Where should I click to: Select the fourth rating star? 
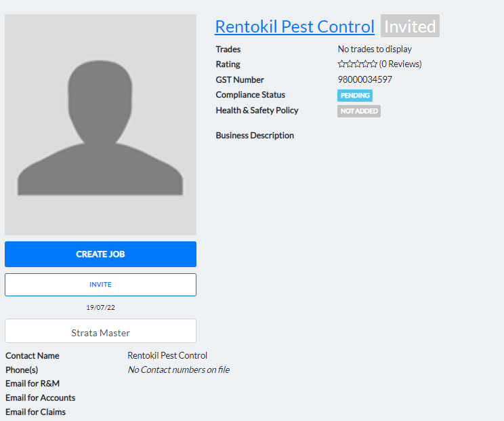click(x=366, y=64)
